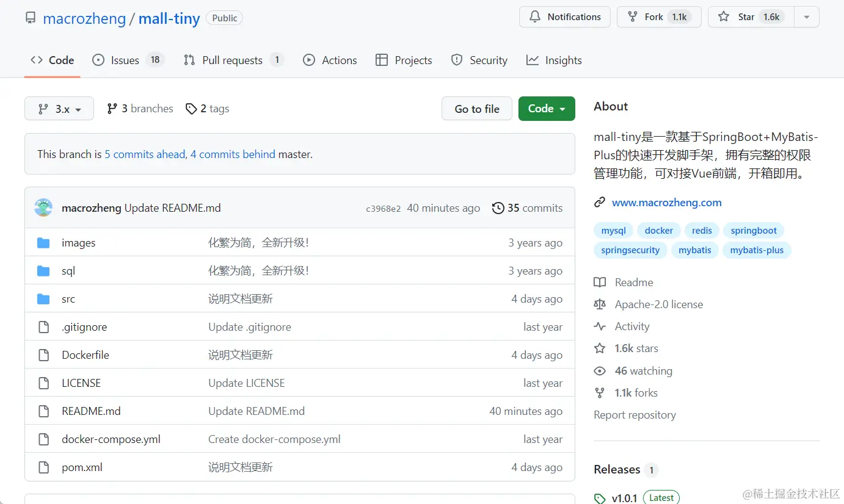View the 3 branches link
Image resolution: width=844 pixels, height=504 pixels.
pos(140,109)
